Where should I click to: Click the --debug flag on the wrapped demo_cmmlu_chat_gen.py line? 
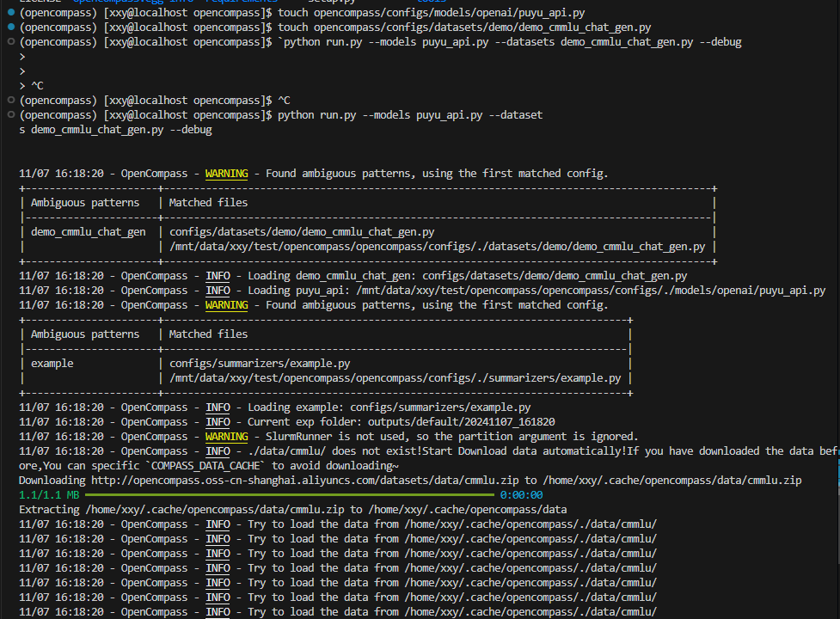coord(191,130)
